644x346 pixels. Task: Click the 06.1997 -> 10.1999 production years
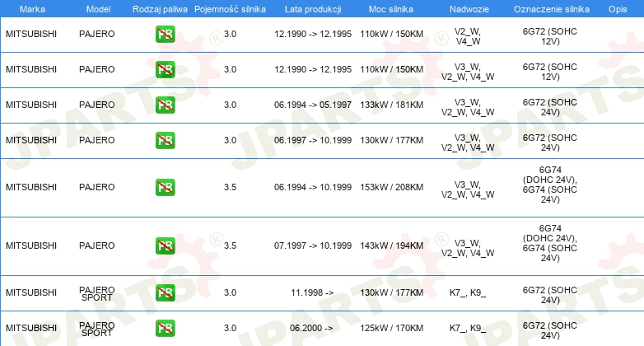[313, 140]
